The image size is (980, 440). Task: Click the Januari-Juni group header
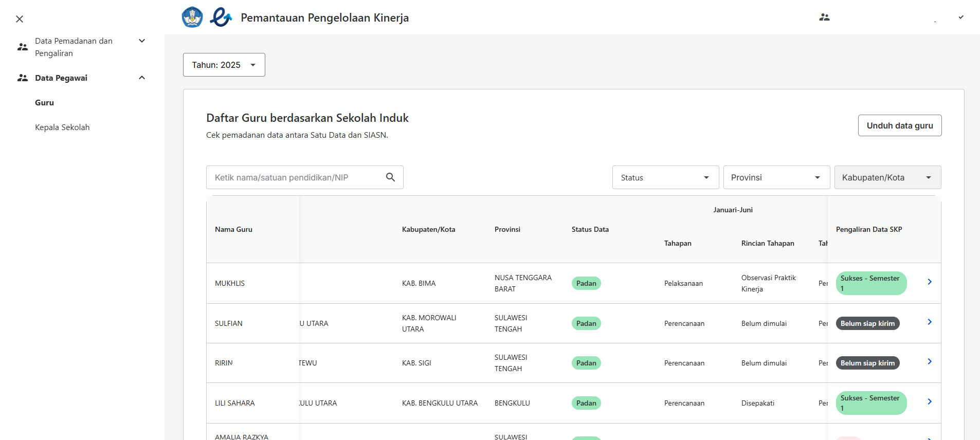733,210
